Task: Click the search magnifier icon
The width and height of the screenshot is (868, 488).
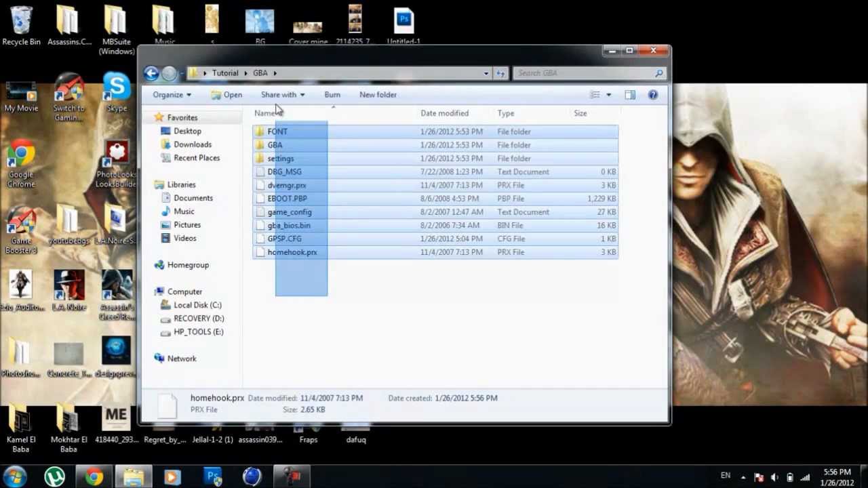Action: pyautogui.click(x=658, y=73)
